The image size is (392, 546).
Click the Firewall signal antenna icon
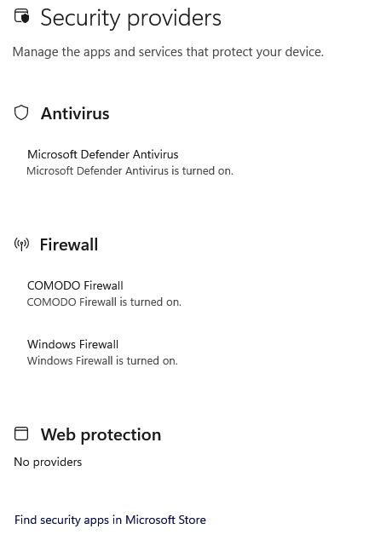pos(21,244)
